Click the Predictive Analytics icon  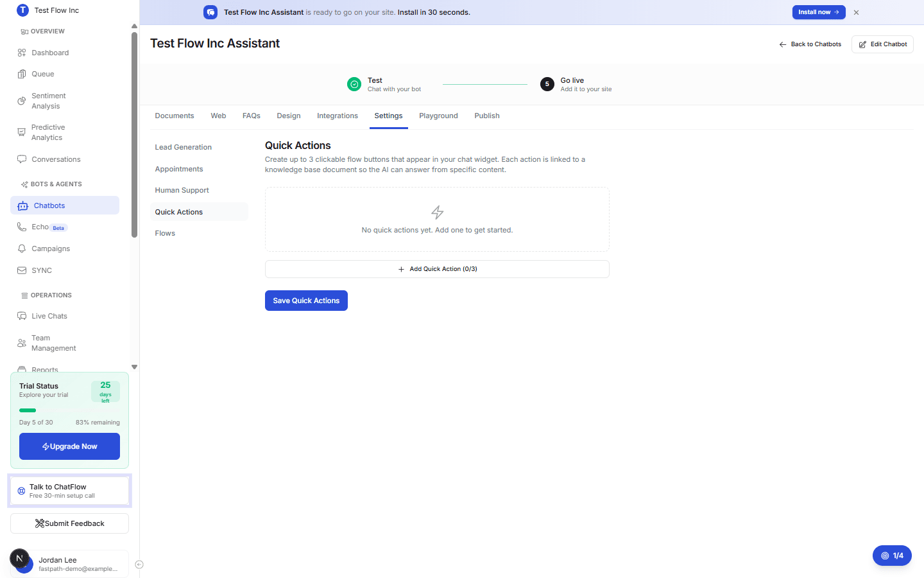tap(22, 132)
